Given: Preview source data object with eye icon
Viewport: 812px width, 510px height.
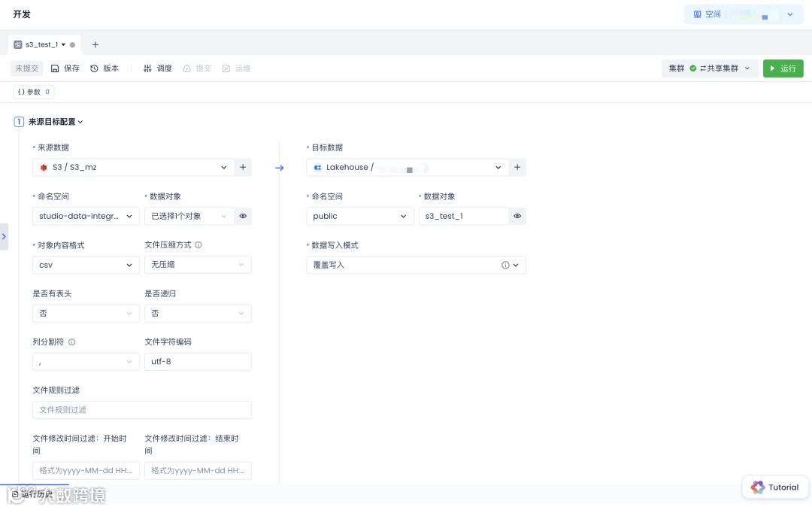Looking at the screenshot, I should point(243,216).
